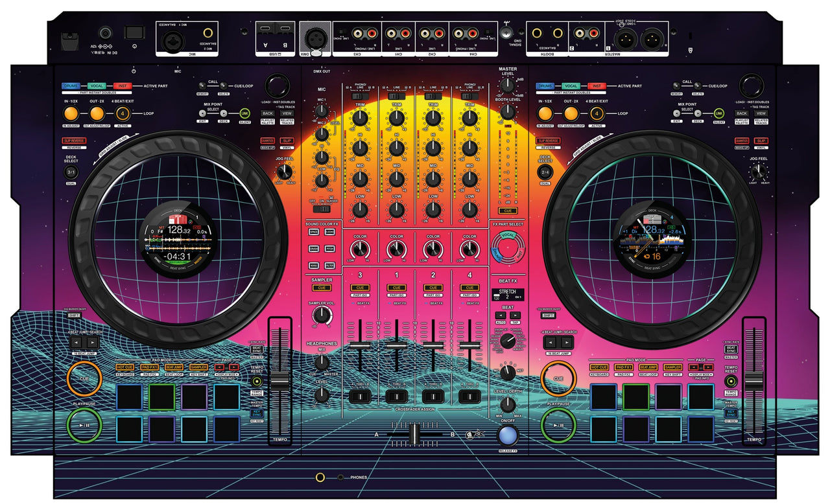Click left deck CALL previous cue arrow
Viewport: 830px width, 504px height.
coord(202,86)
